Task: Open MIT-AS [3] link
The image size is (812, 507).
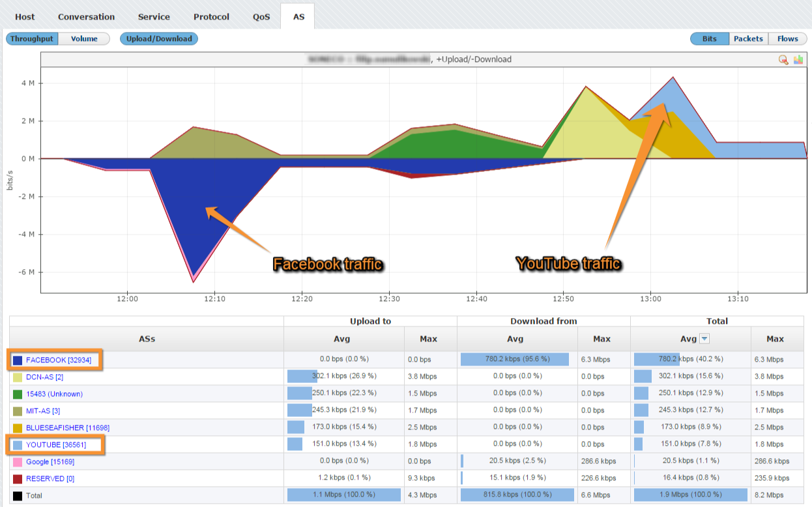Action: point(43,411)
